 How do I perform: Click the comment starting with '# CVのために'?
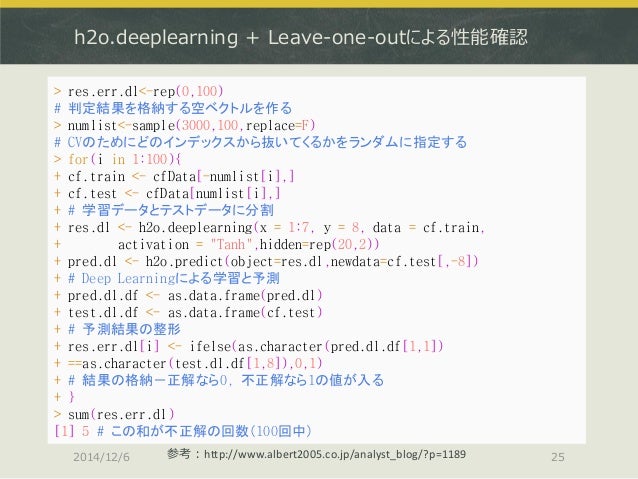(260, 142)
